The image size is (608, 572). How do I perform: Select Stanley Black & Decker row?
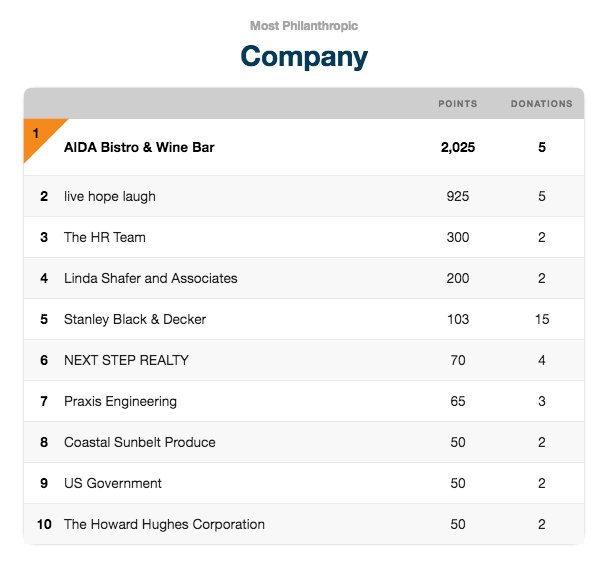304,319
